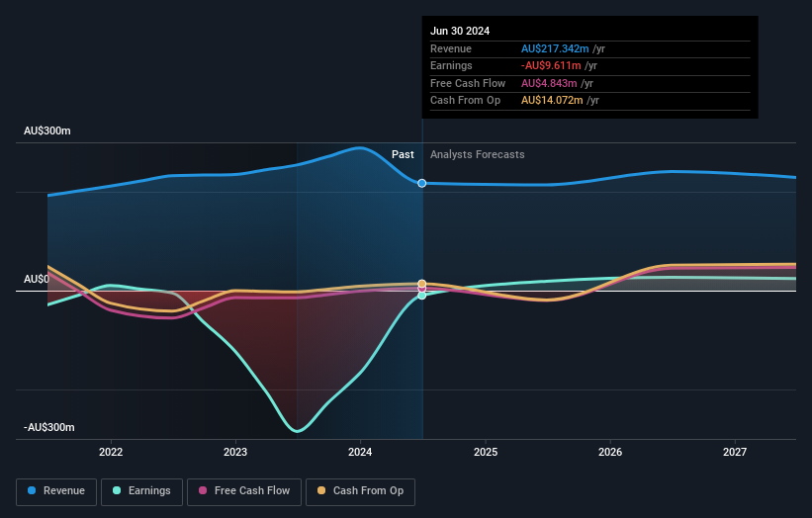Click the 2023 x-axis label
Viewport: 812px width, 518px height.
pyautogui.click(x=235, y=452)
